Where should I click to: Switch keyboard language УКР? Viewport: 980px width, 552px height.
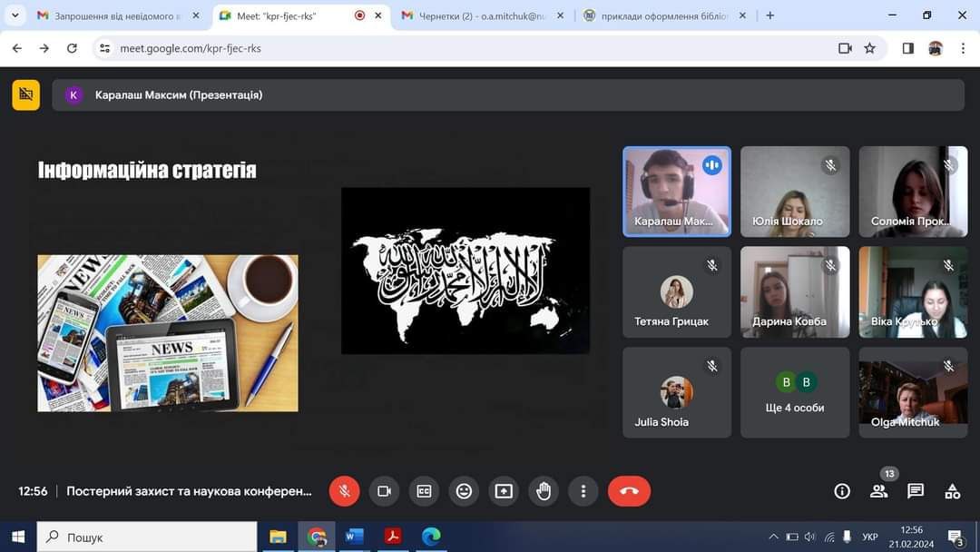(x=870, y=537)
